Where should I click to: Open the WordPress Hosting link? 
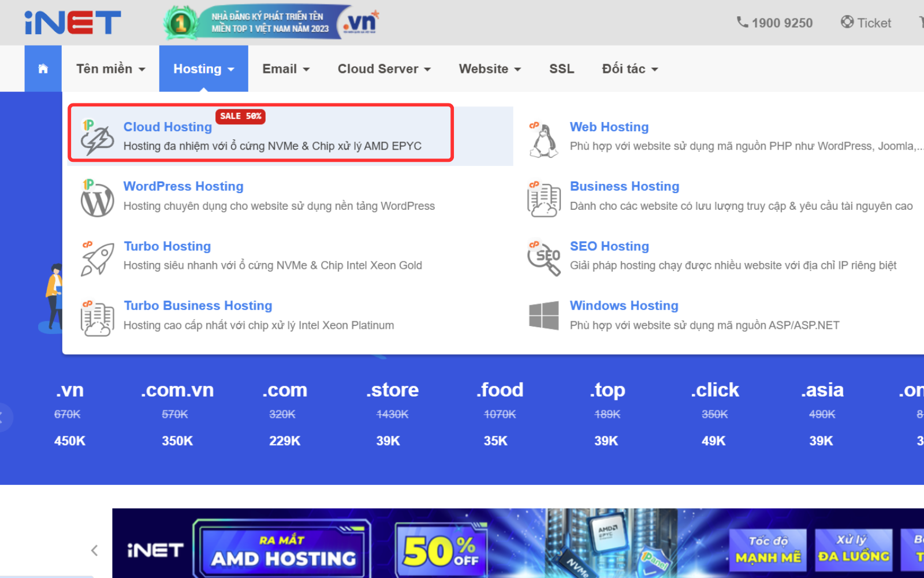(183, 186)
